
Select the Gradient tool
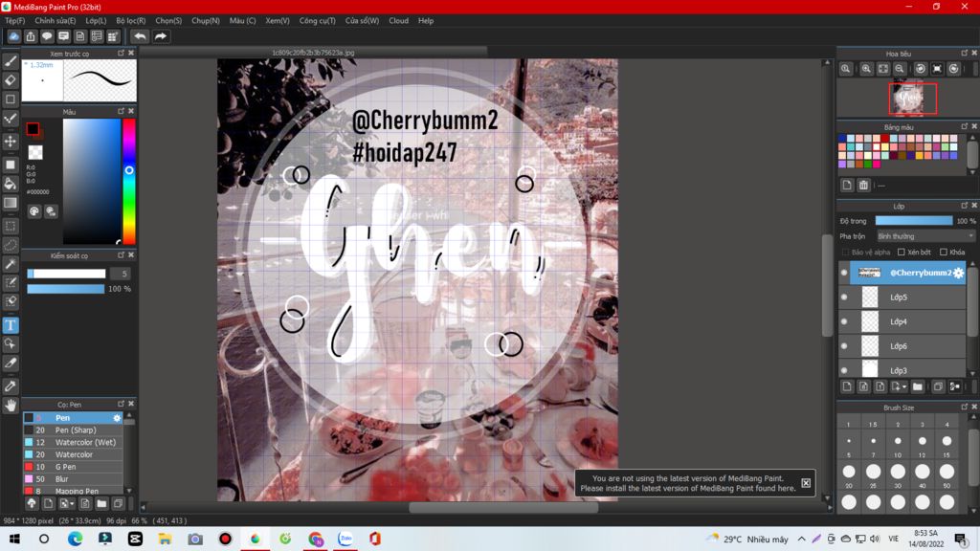pos(11,203)
